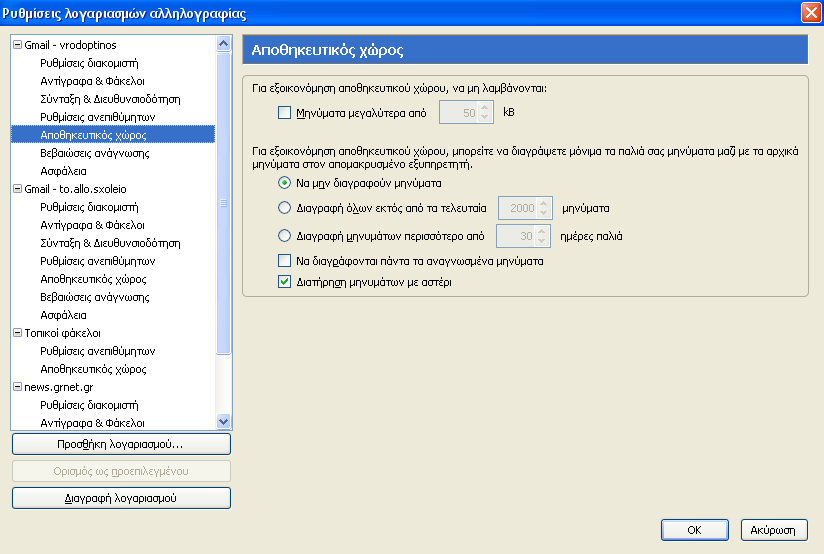Open Αποθηκευτικός χώρος under Τοπικοί φάκελοι
824x554 pixels.
(x=113, y=369)
